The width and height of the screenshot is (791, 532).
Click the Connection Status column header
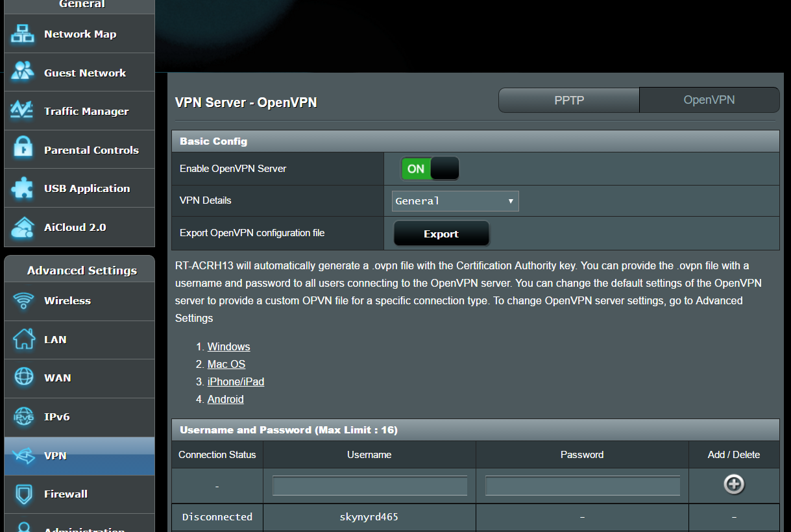pyautogui.click(x=217, y=455)
